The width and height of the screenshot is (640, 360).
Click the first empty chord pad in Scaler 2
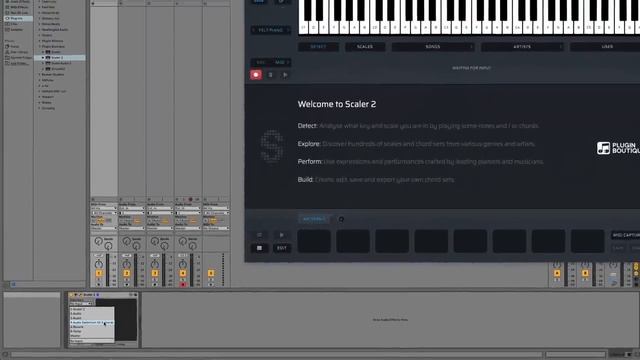(314, 241)
